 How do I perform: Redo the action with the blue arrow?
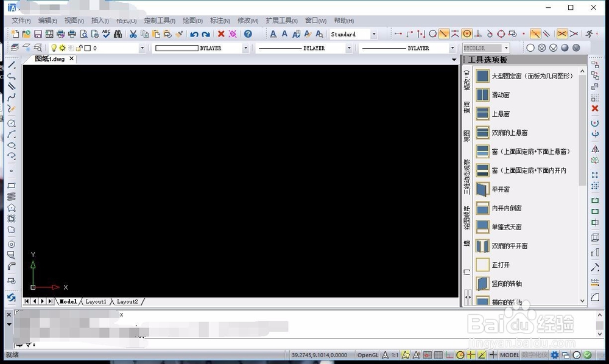click(205, 34)
